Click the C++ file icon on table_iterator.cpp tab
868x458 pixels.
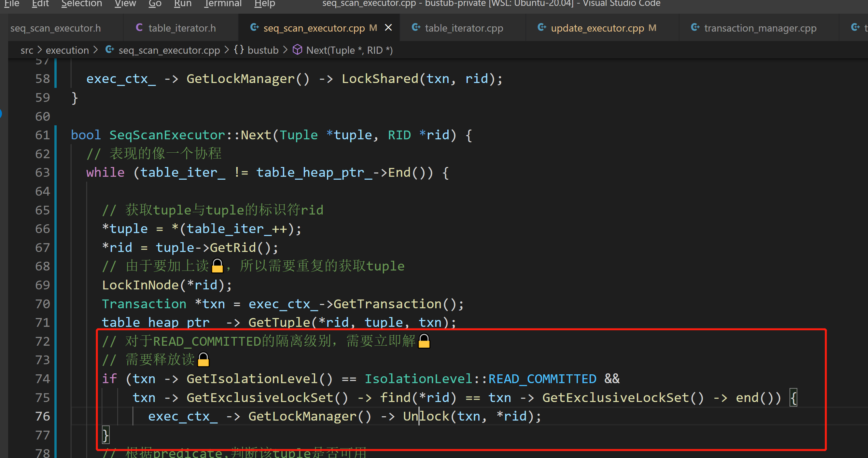(x=416, y=28)
